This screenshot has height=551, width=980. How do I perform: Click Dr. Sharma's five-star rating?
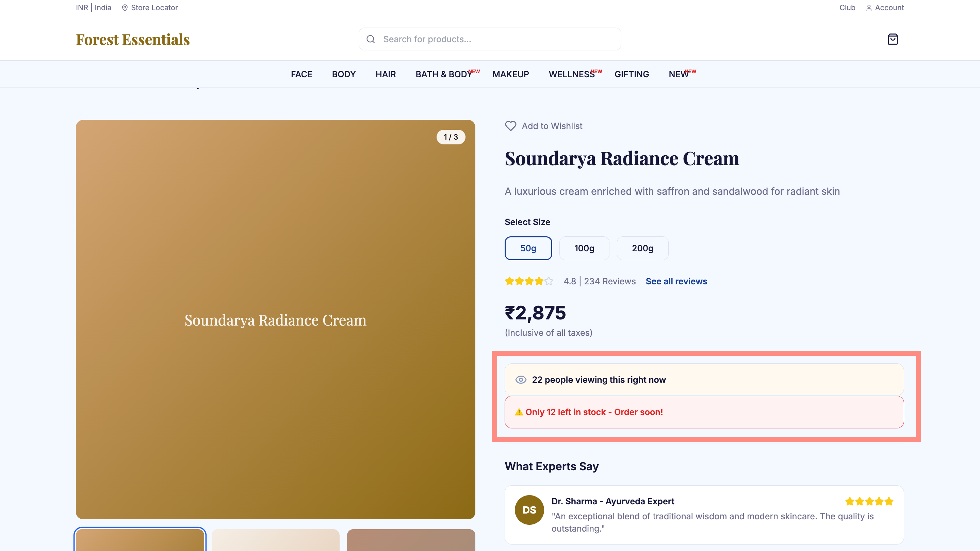click(869, 502)
